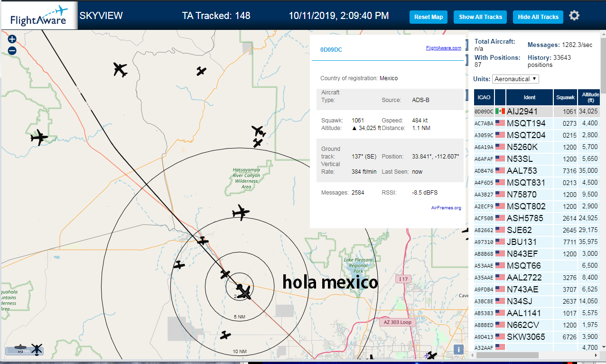Click the US flag beside N843EF

point(500,254)
